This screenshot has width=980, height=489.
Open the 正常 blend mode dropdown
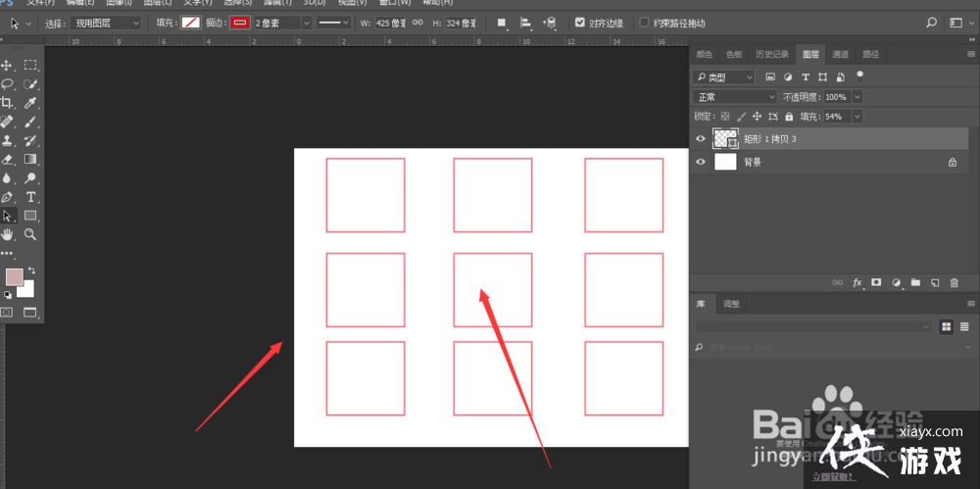735,97
